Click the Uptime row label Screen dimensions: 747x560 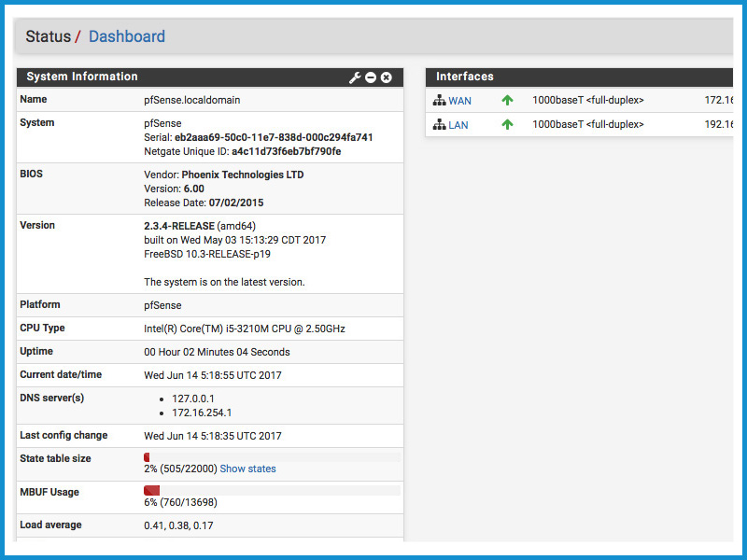click(x=36, y=352)
